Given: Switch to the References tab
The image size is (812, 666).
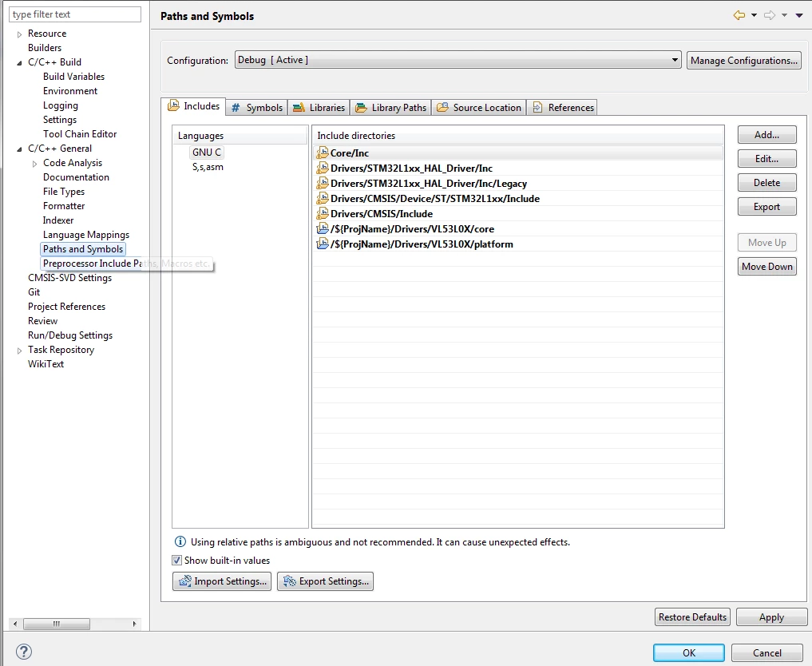Looking at the screenshot, I should [562, 108].
